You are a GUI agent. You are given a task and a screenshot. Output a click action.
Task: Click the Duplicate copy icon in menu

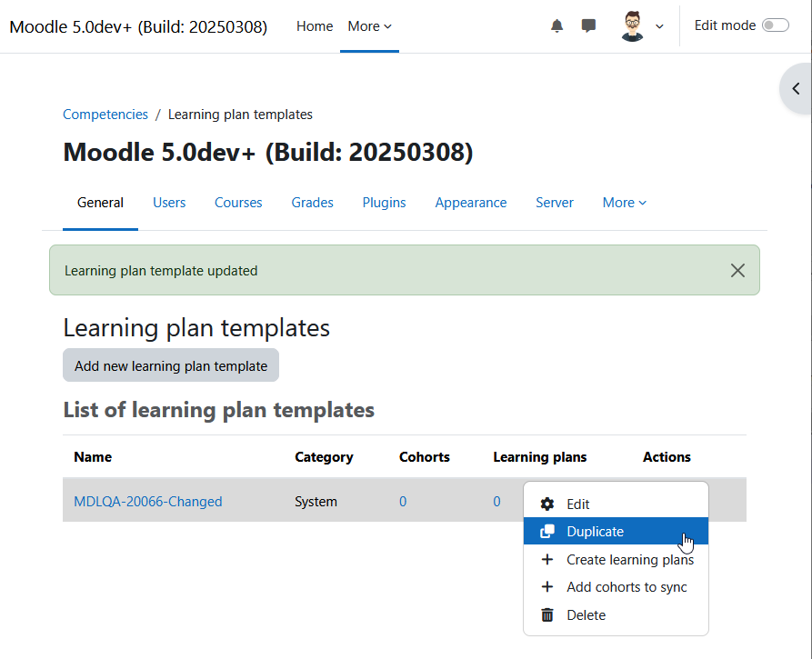547,531
